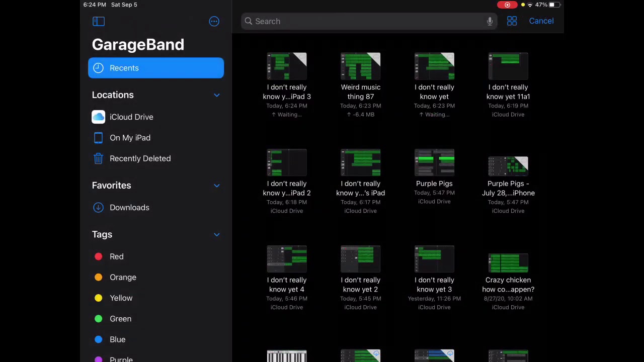Select Recents in the sidebar
The height and width of the screenshot is (362, 644).
coord(156,68)
